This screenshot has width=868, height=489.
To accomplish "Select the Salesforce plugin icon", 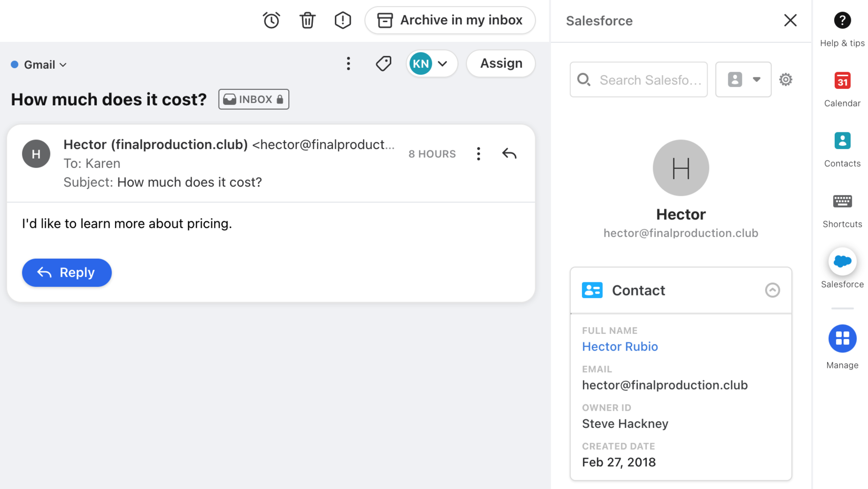I will [x=842, y=262].
